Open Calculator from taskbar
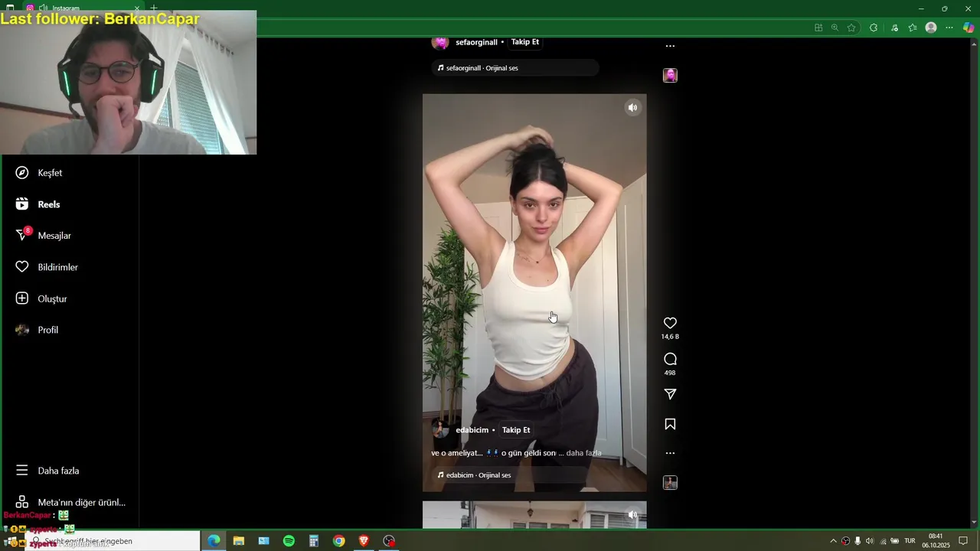Viewport: 980px width, 551px height. (314, 541)
